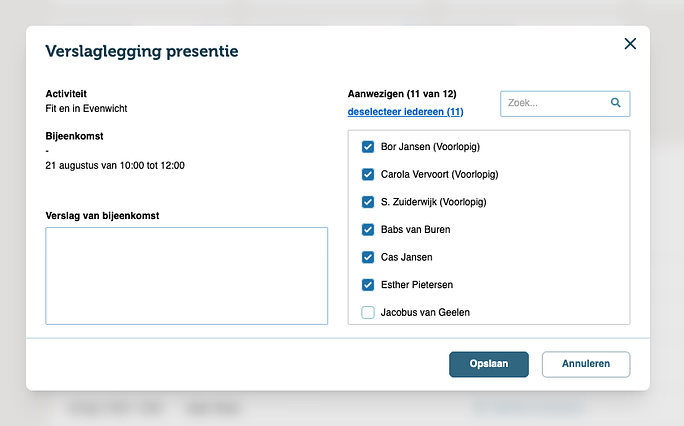Click the Cas Jansen name label
Viewport: 684px width, 426px height.
(407, 257)
